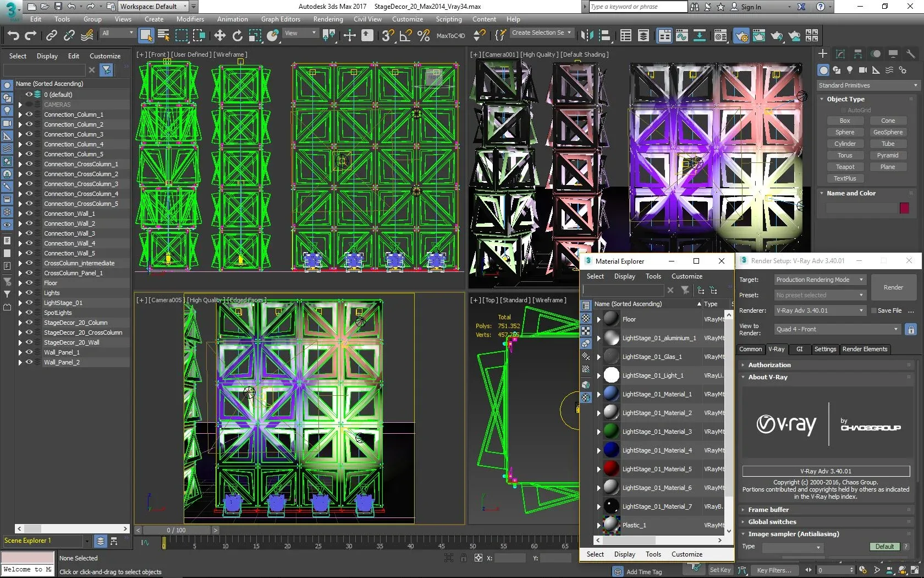Screen dimensions: 924x578
Task: Choose the Select and Rotate tool
Action: 238,36
